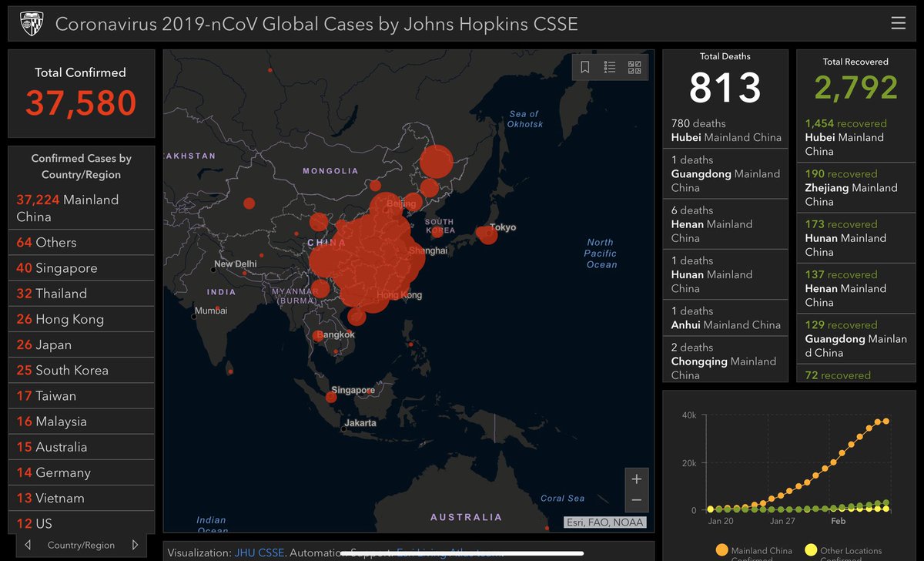Click the 6 deaths Henan entry
This screenshot has height=561, width=924.
(725, 223)
